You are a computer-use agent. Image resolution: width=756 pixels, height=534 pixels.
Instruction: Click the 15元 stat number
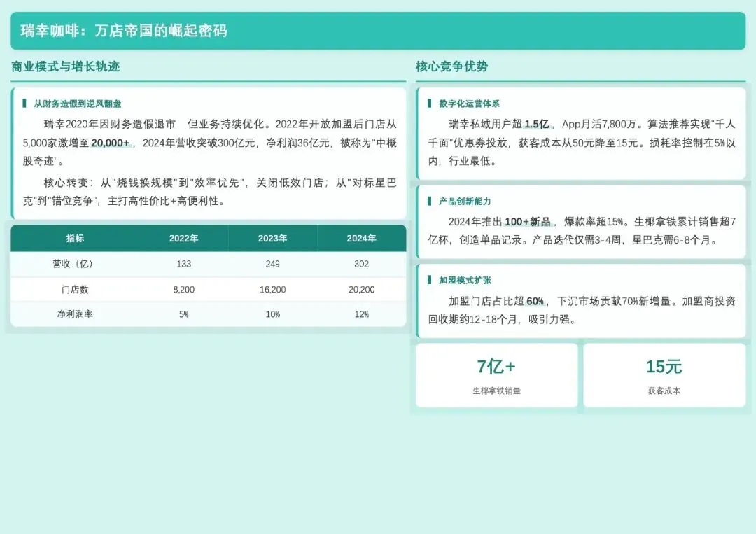click(664, 367)
